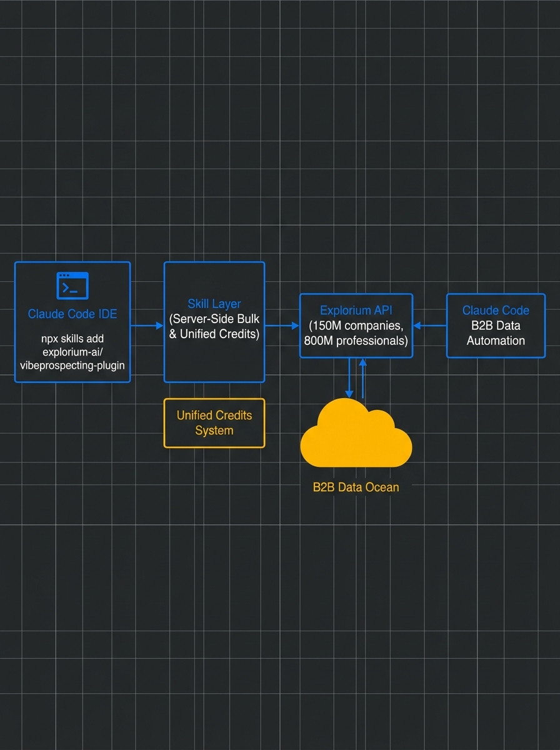Select the blue Claude Code heading on right
The height and width of the screenshot is (750, 560).
(x=496, y=310)
